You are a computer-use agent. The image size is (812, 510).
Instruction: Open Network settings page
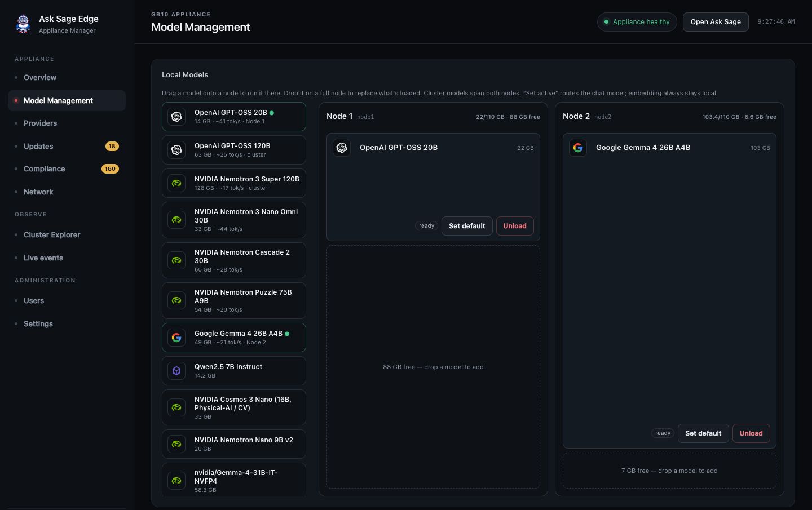(x=67, y=192)
